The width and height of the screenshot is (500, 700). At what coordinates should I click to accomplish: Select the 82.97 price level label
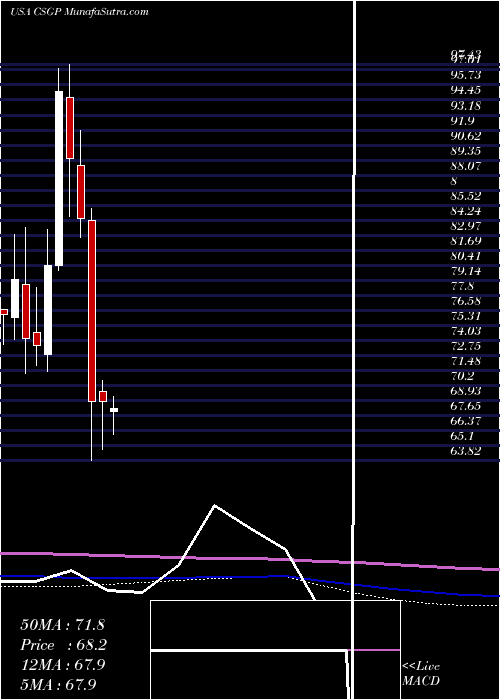[x=466, y=226]
